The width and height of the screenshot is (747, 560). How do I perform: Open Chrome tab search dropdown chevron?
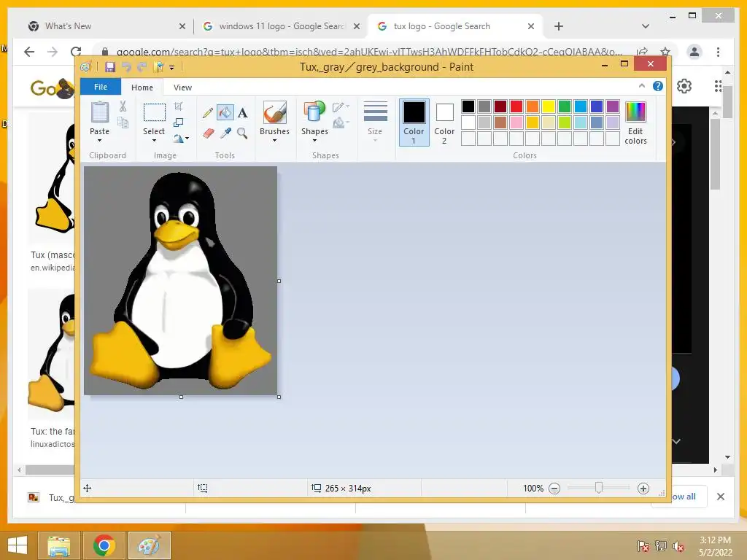point(646,26)
